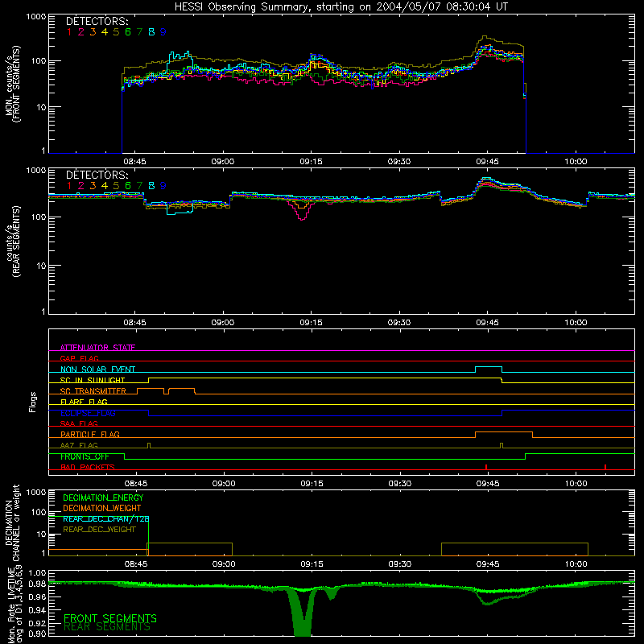Select cyan detector 8 in rear segments legend
644x644 pixels.
click(x=151, y=186)
